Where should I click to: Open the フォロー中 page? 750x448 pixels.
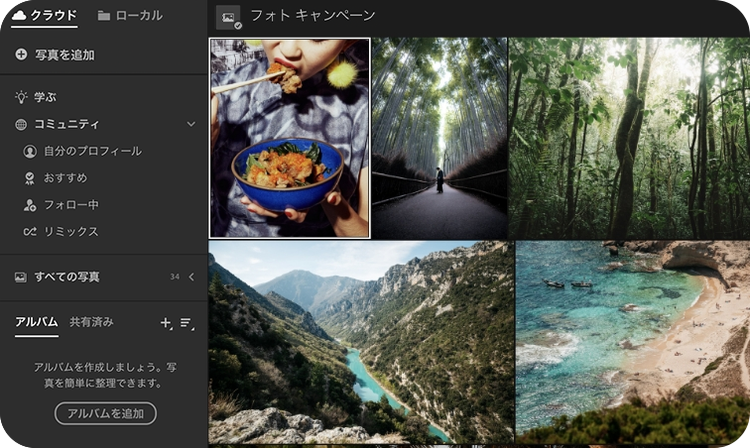71,205
